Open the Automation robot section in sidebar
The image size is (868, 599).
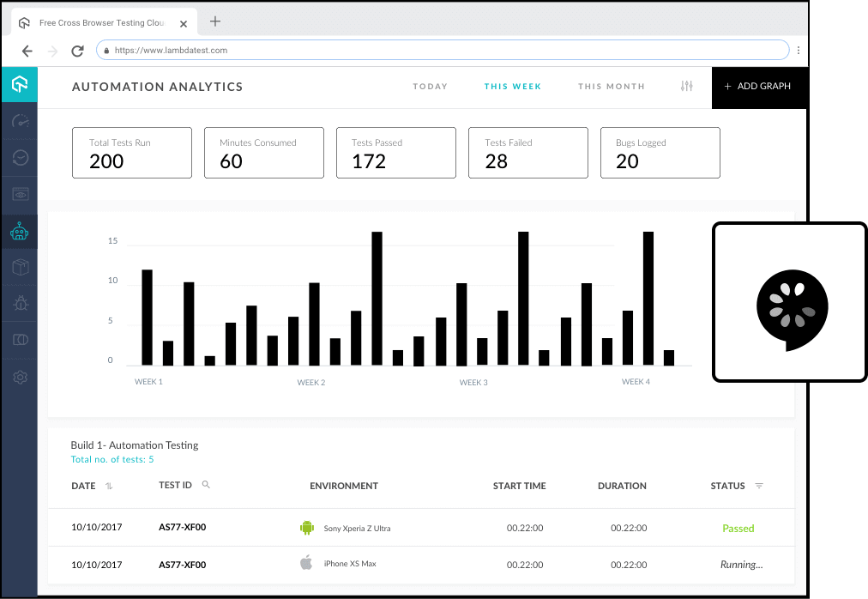tap(19, 231)
